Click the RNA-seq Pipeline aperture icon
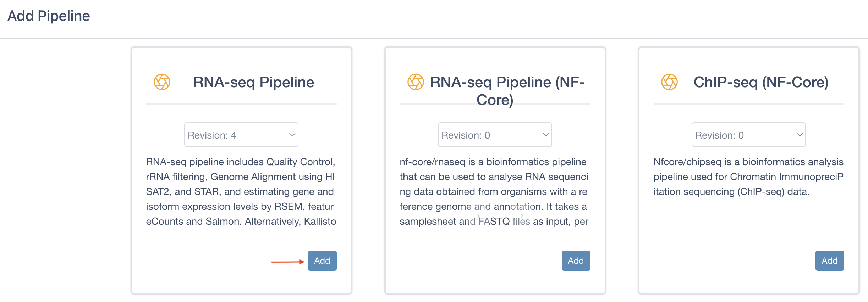The image size is (868, 302). point(162,82)
